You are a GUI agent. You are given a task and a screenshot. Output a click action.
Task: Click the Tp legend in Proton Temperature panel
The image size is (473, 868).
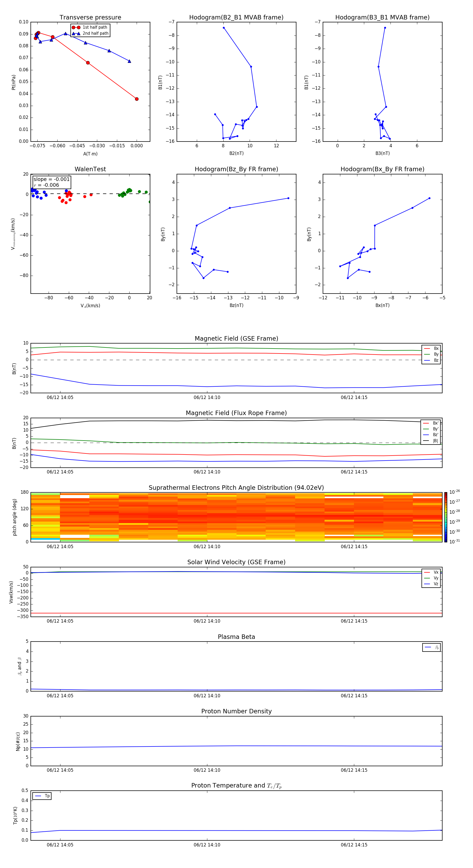42,796
